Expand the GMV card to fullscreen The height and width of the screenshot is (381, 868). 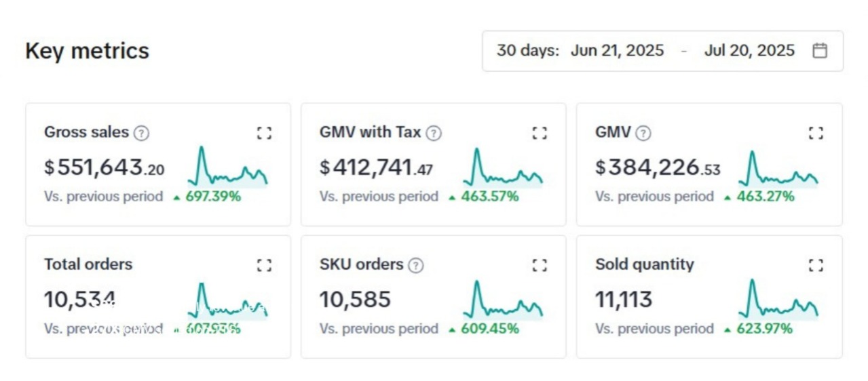tap(816, 133)
